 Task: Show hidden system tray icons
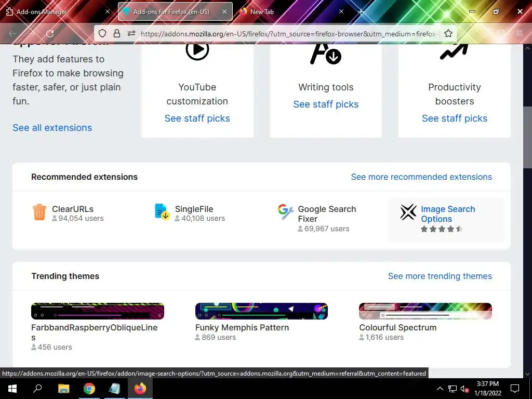440,389
